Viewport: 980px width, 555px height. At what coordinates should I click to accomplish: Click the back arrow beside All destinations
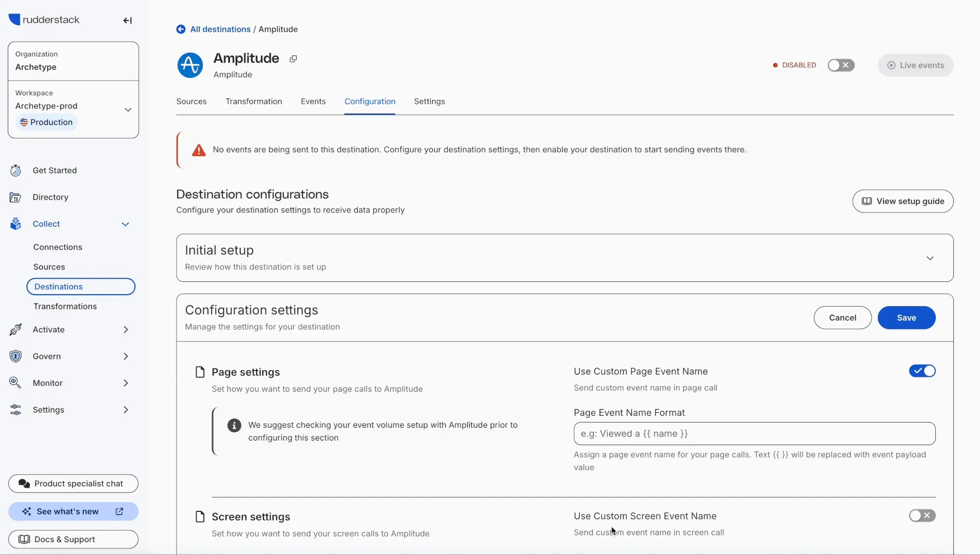point(181,29)
